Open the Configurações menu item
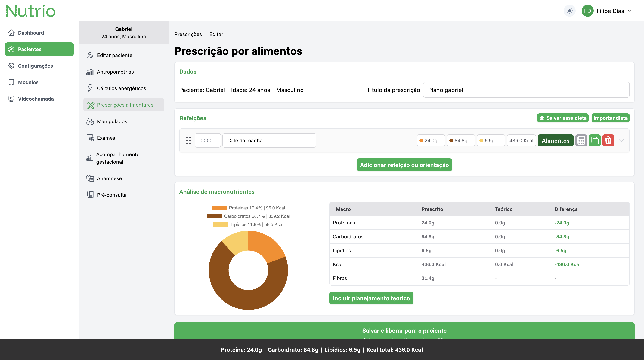Screen dimensions: 644x360 click(35, 66)
